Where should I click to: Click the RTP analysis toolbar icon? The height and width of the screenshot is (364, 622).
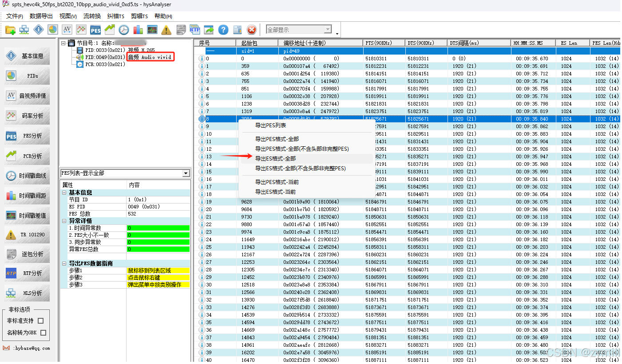[195, 30]
